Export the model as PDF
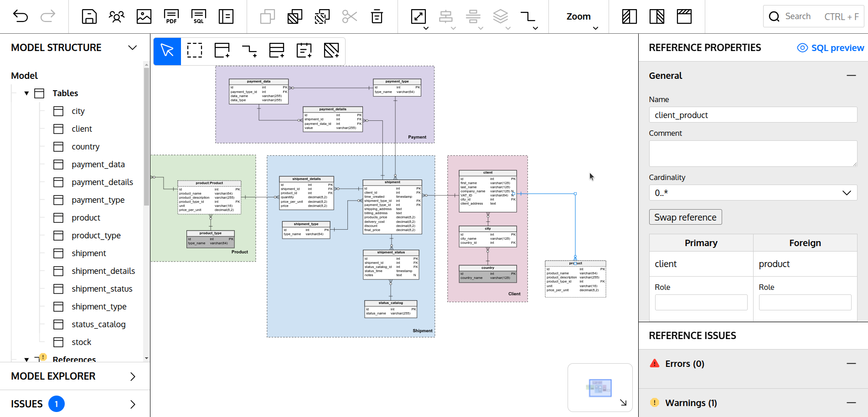 171,16
